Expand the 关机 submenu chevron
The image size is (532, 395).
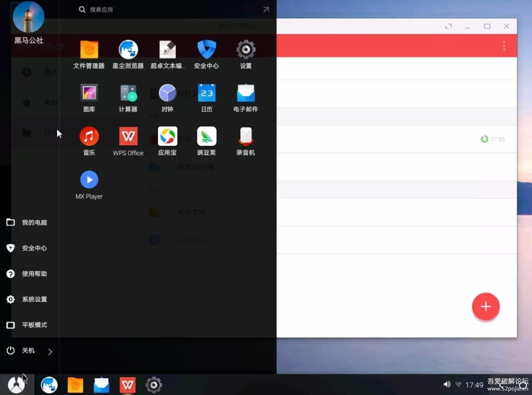click(x=50, y=352)
